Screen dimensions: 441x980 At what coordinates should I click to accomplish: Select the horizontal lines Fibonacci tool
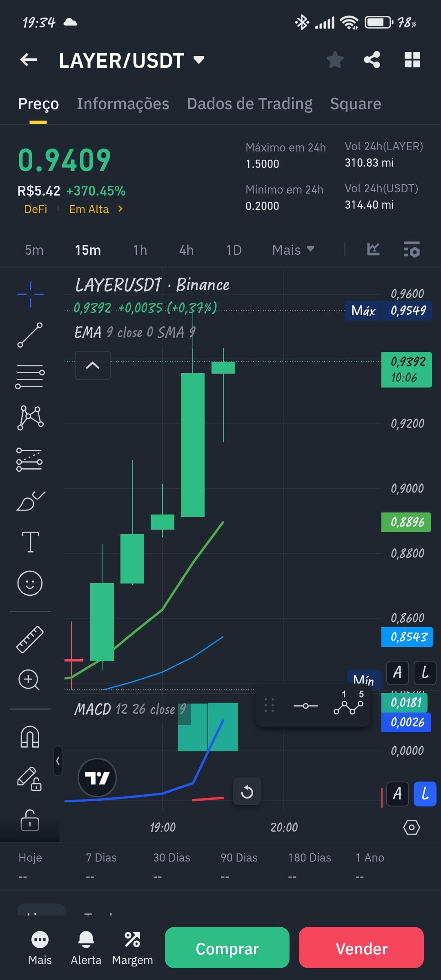click(x=30, y=376)
